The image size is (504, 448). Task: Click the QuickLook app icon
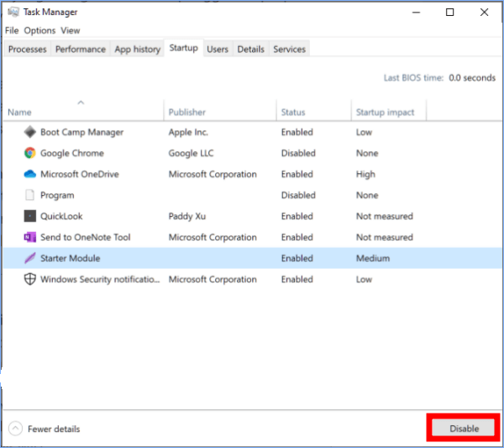pos(30,216)
